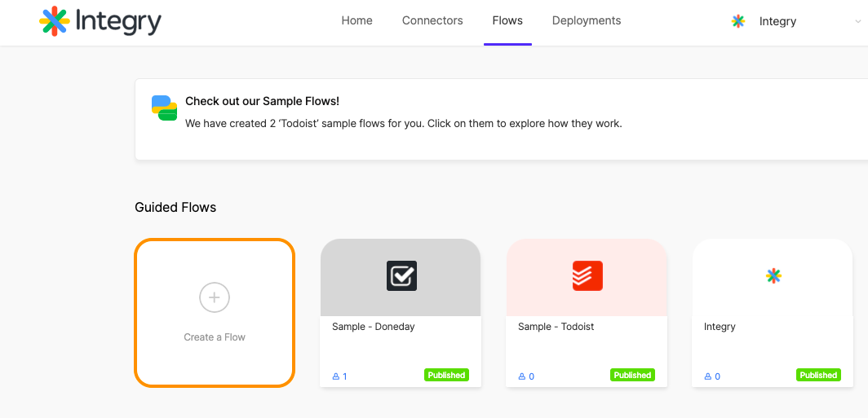Click the Sample Flows banner chat icon
Viewport: 868px width, 418px height.
click(x=165, y=108)
